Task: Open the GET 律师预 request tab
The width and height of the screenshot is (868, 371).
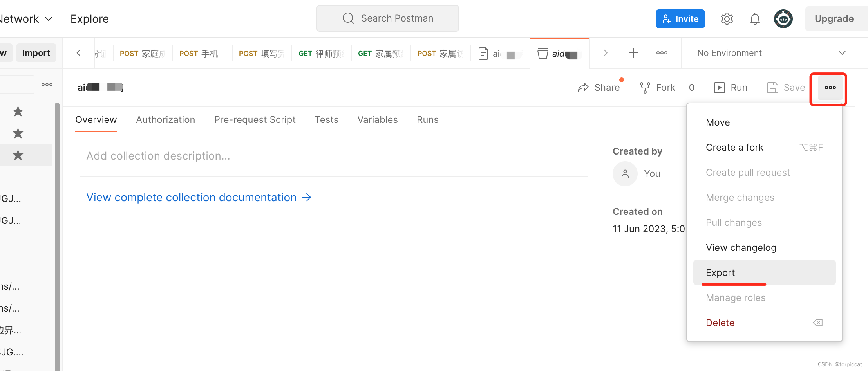Action: (322, 53)
